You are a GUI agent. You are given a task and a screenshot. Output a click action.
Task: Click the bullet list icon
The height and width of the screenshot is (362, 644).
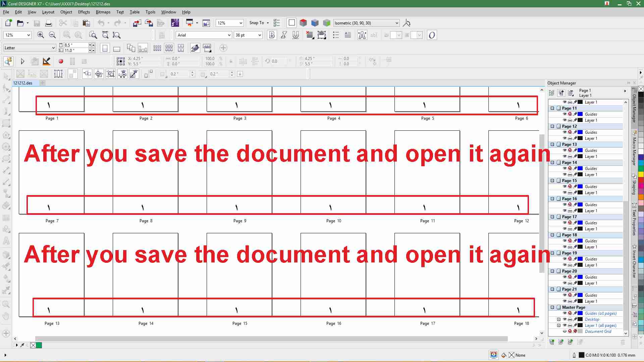coord(336,35)
